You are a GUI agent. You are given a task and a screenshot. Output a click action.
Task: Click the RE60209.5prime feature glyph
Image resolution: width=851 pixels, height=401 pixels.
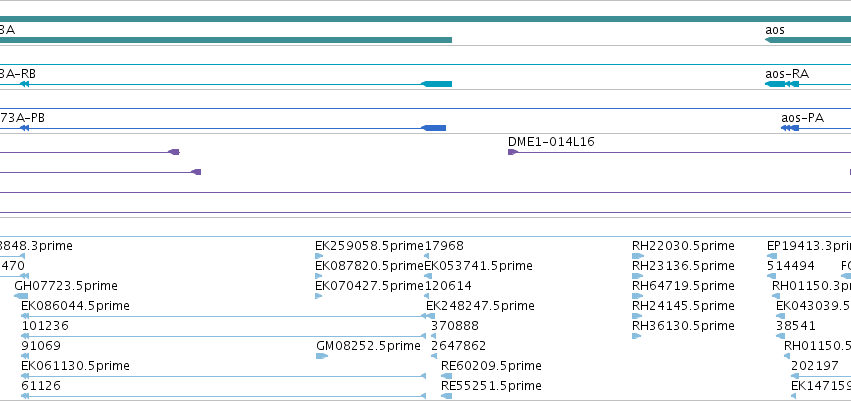tap(446, 376)
